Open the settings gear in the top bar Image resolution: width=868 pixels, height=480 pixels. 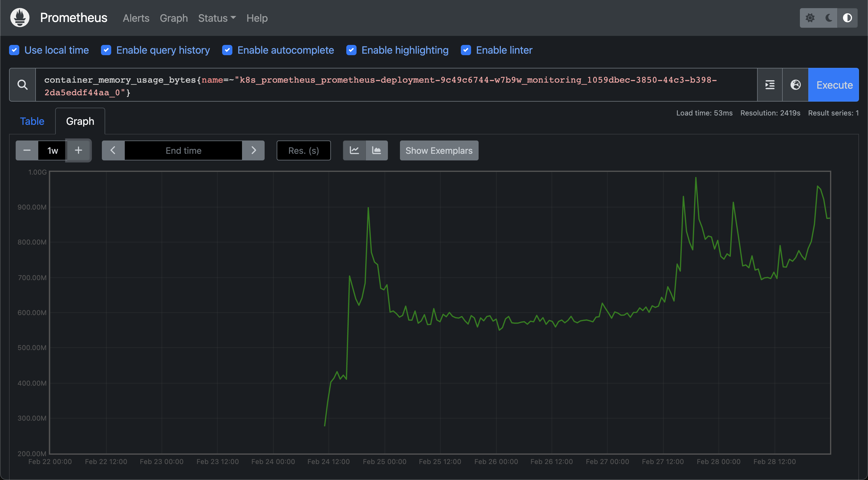[811, 18]
